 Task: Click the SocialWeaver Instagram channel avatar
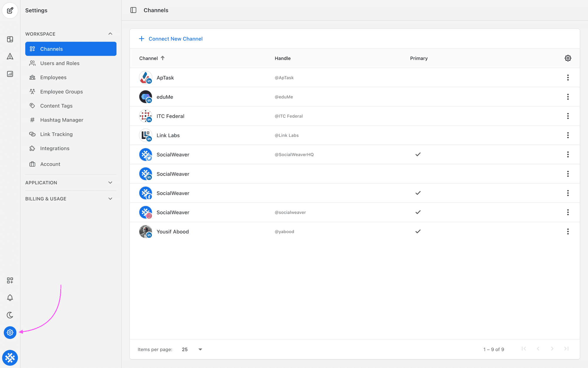(x=146, y=212)
